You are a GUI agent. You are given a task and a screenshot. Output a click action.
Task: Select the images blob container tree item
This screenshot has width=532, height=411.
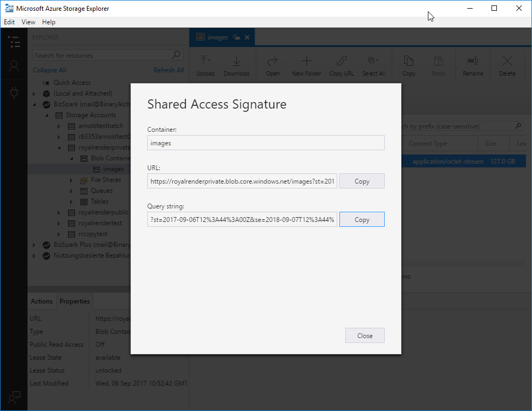click(113, 169)
